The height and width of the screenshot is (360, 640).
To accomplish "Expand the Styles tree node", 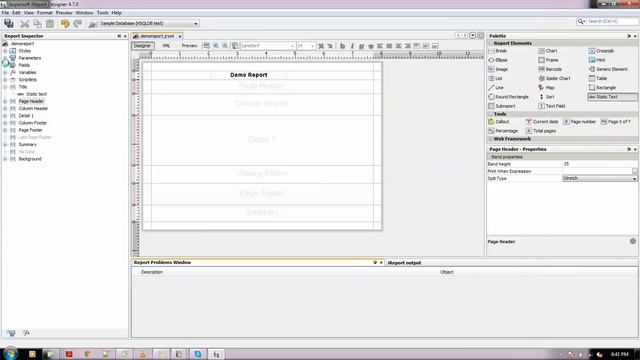I will click(x=5, y=51).
